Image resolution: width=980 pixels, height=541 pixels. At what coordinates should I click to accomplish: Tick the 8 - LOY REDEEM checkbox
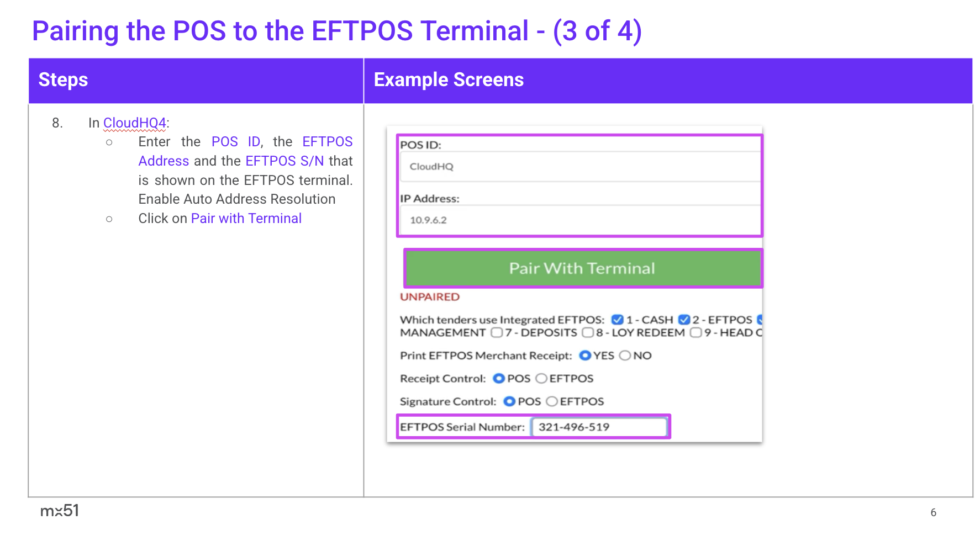tap(588, 332)
